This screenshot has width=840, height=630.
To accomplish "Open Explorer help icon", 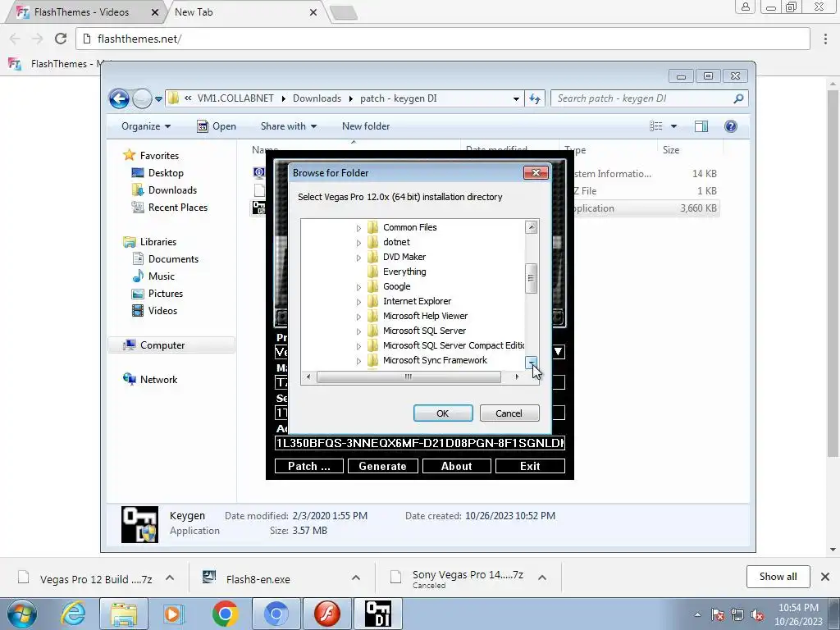I will [x=731, y=126].
